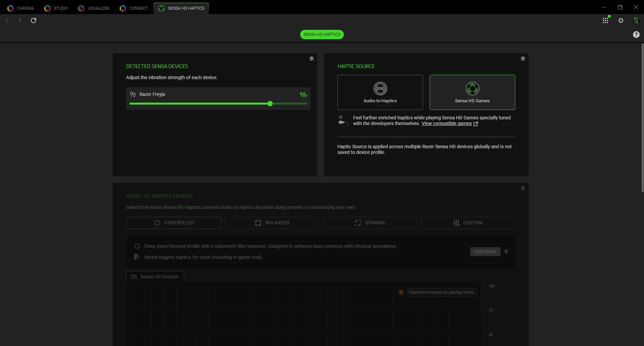Image resolution: width=644 pixels, height=346 pixels.
Task: Click the bass profile icon in description
Action: [137, 246]
